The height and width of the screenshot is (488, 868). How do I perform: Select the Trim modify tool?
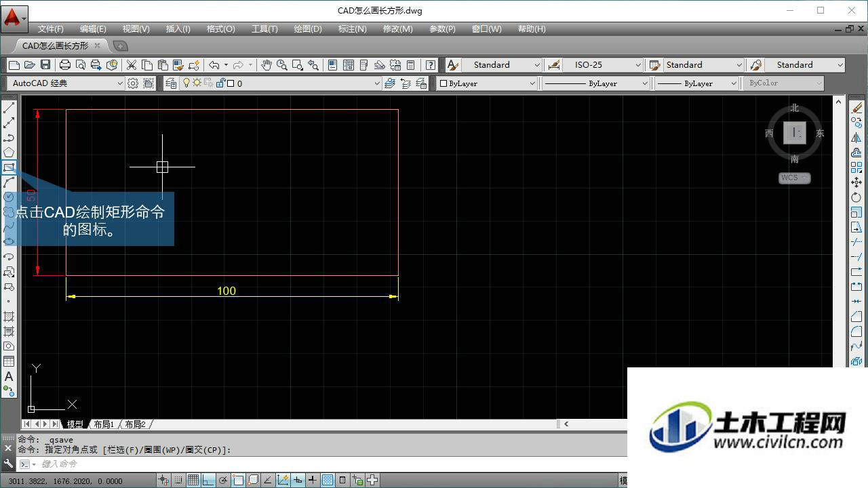point(856,242)
